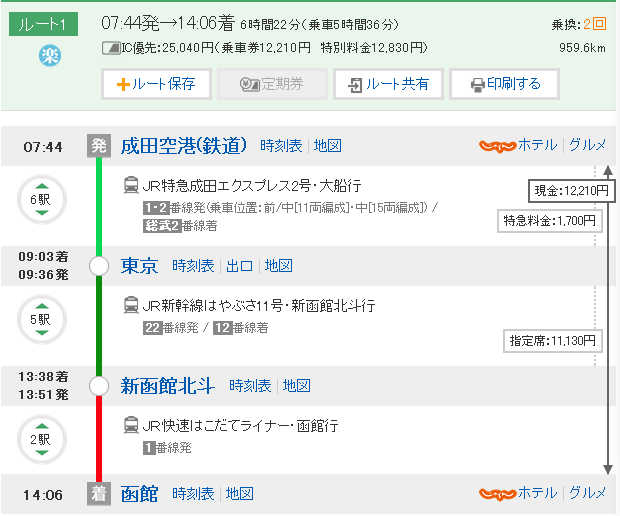Expand the 5駅 intermediate stops
This screenshot has width=620, height=516.
point(40,320)
